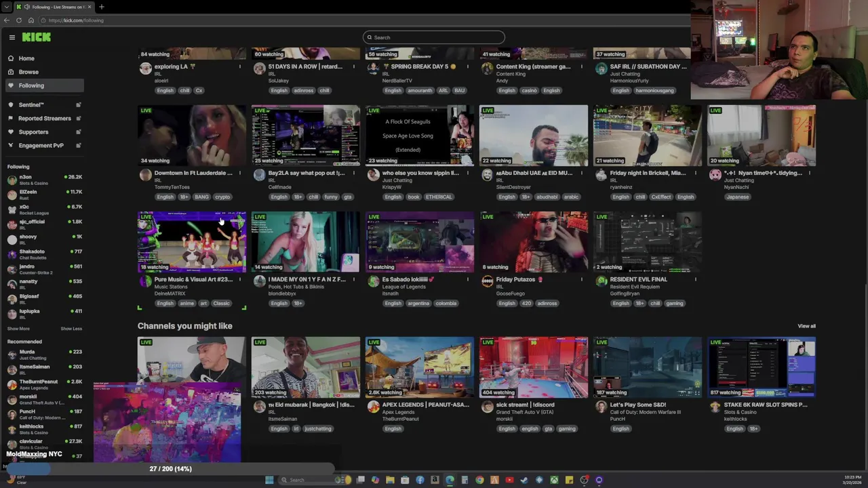The height and width of the screenshot is (488, 868).
Task: Open A Flock Of Seagulls stream thumbnail
Action: (x=420, y=136)
